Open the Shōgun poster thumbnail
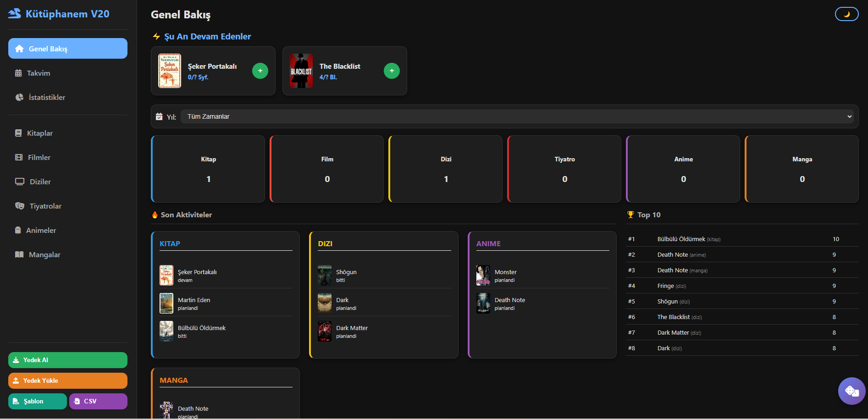Viewport: 868px width, 419px height. [x=325, y=275]
